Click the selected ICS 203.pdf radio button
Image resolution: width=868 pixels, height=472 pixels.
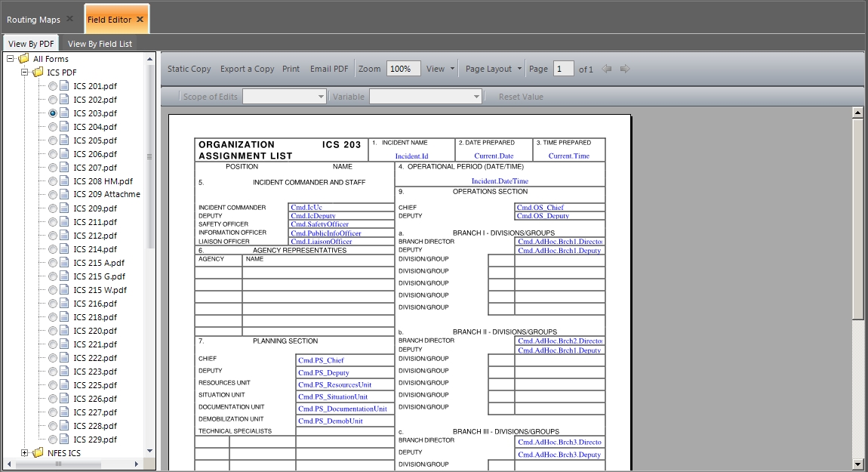(x=53, y=113)
